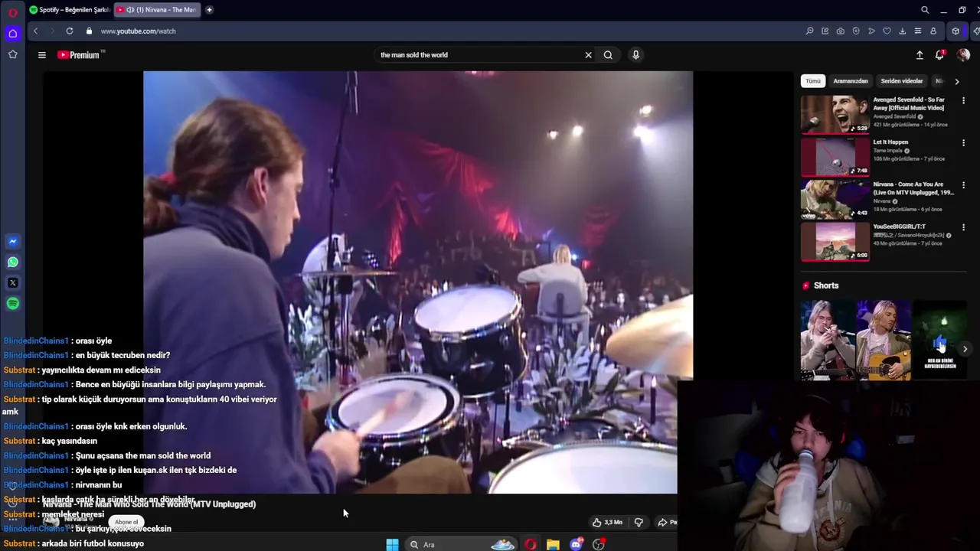Open Opera sidebar bookmarks star
The width and height of the screenshot is (980, 551).
point(13,54)
